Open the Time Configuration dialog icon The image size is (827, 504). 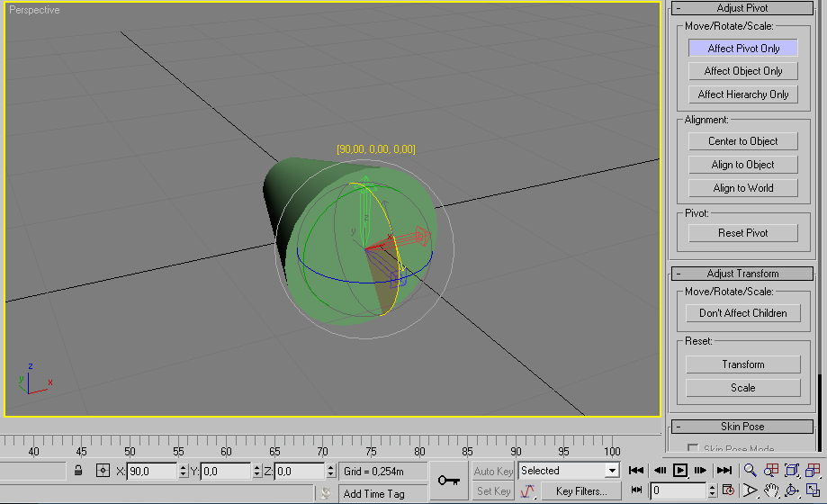pos(727,490)
